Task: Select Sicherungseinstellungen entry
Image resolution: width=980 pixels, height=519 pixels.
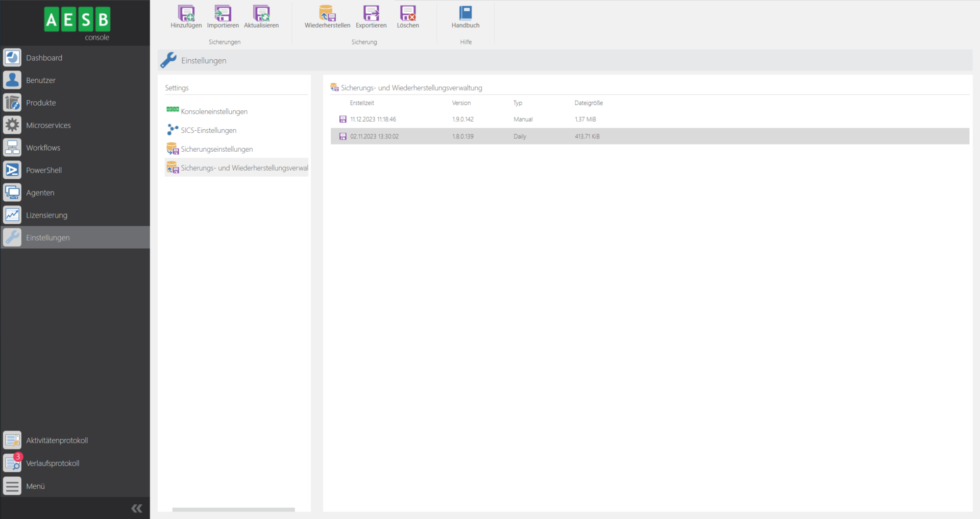Action: [216, 149]
